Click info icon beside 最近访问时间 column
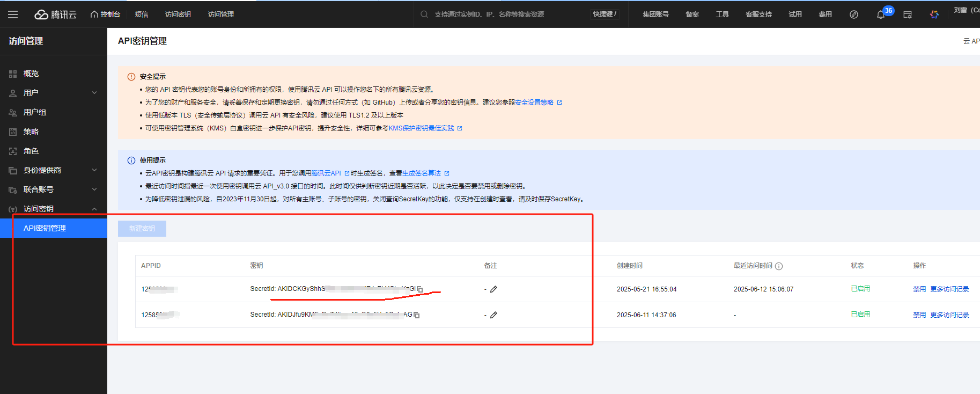The image size is (980, 394). [x=779, y=266]
